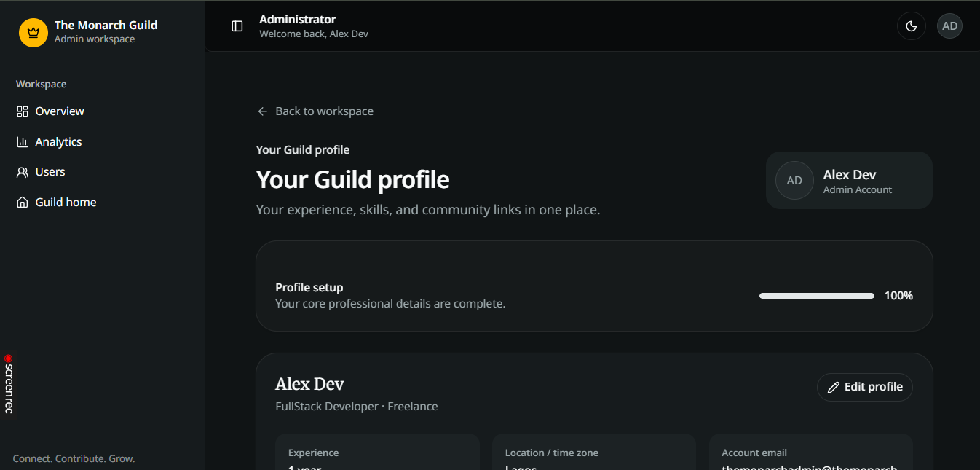Click The Monarch Guild workspace title

click(x=106, y=26)
